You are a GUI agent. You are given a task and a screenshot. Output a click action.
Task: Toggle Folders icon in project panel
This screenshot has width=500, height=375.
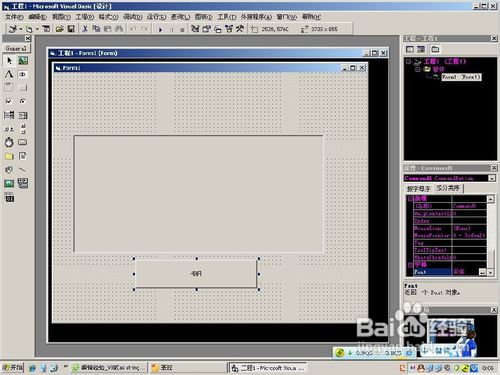coord(435,49)
